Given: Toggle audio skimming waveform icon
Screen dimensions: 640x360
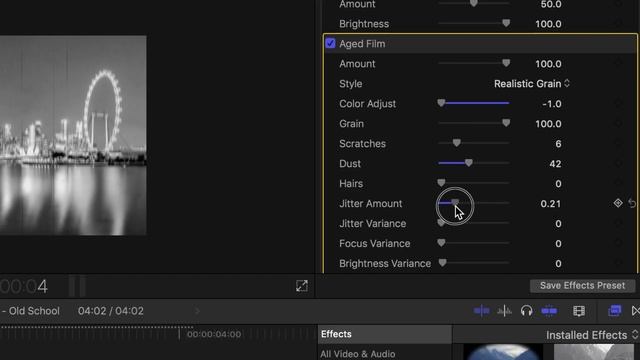Looking at the screenshot, I should (504, 311).
